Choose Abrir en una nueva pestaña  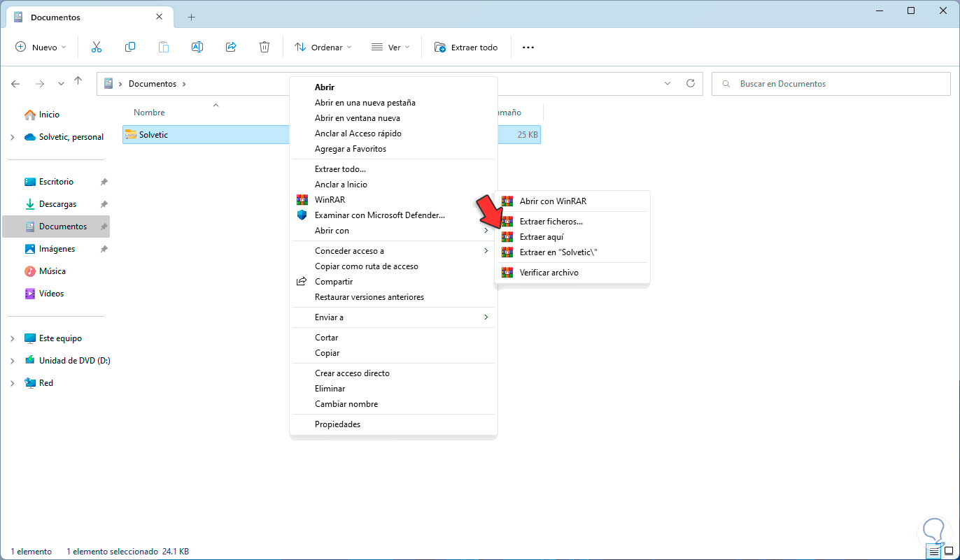[393, 103]
